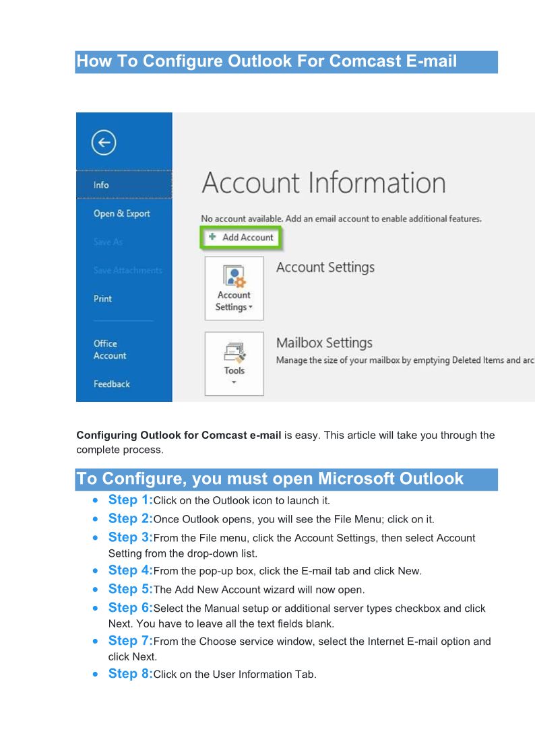
Task: Go to Office Account in sidebar
Action: [x=110, y=349]
